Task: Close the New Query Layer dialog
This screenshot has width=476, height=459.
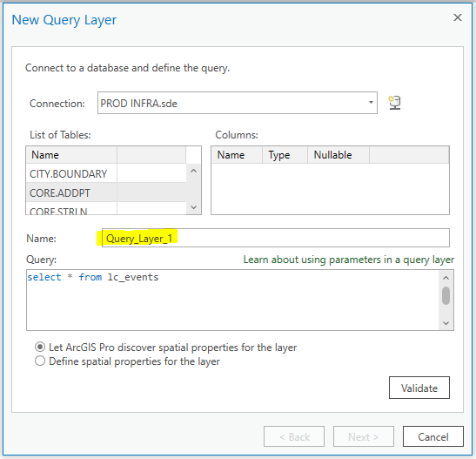Action: (458, 17)
